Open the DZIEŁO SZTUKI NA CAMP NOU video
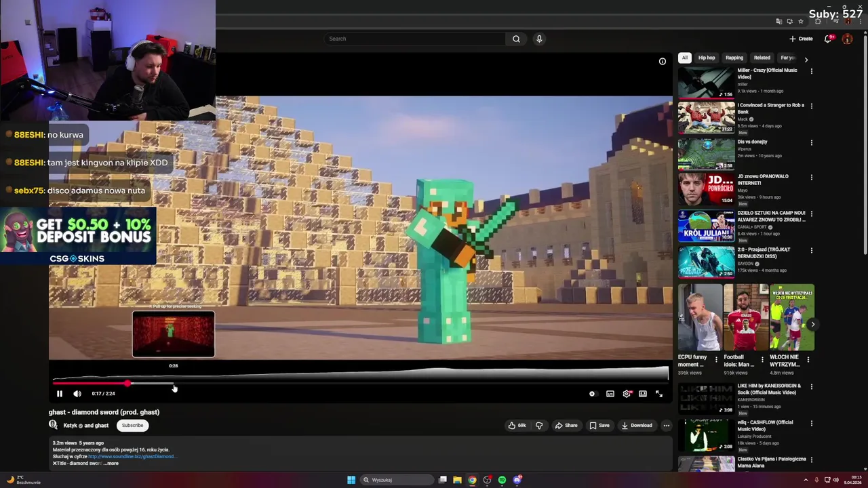The height and width of the screenshot is (488, 868). 706,226
